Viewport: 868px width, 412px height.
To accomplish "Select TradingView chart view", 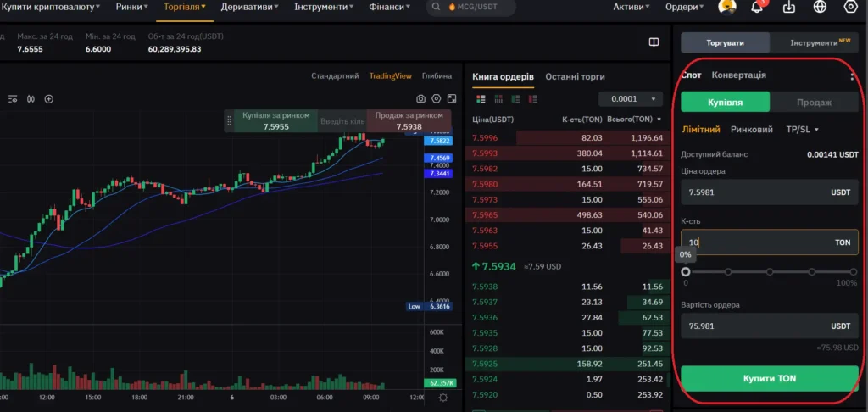I will (x=390, y=75).
